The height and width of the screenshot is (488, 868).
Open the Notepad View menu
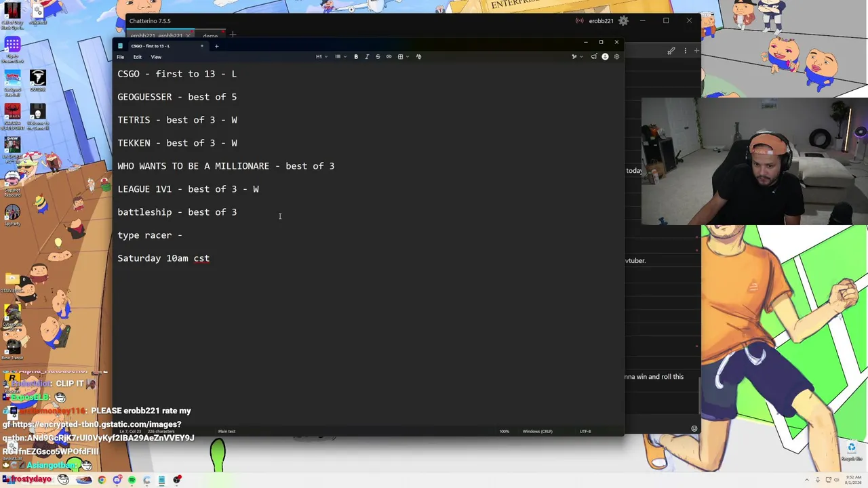coord(156,57)
